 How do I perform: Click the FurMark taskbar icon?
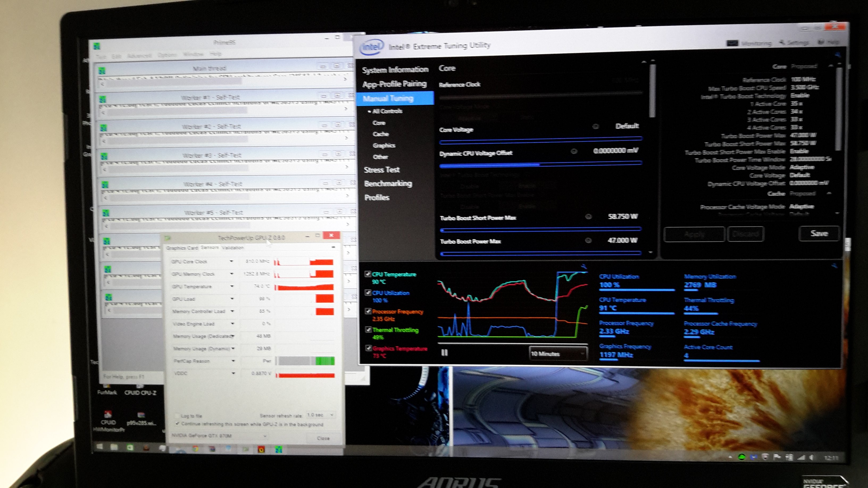[x=261, y=449]
